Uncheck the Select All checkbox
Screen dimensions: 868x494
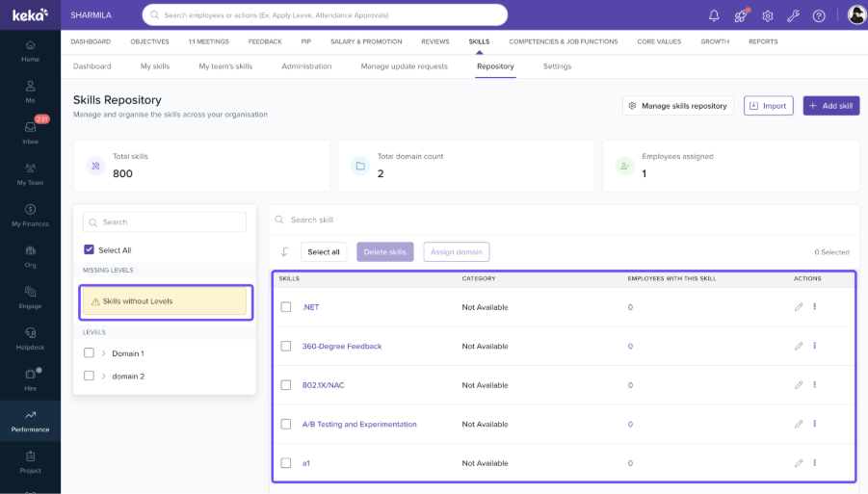90,249
